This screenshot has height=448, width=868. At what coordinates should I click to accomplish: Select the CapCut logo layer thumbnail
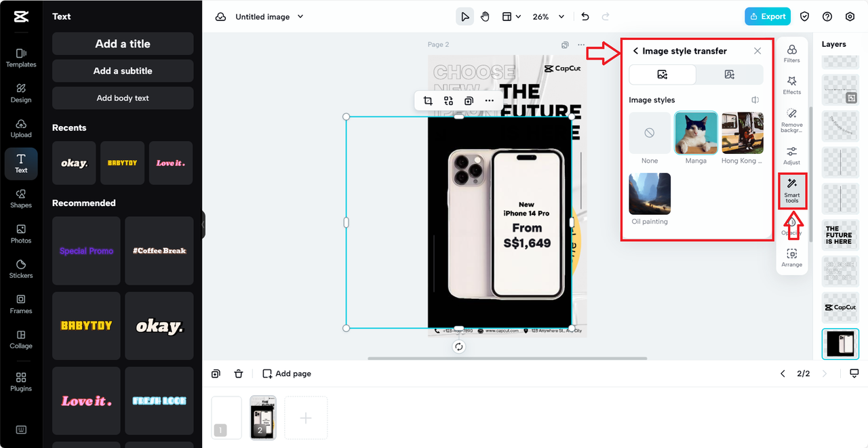click(x=840, y=307)
